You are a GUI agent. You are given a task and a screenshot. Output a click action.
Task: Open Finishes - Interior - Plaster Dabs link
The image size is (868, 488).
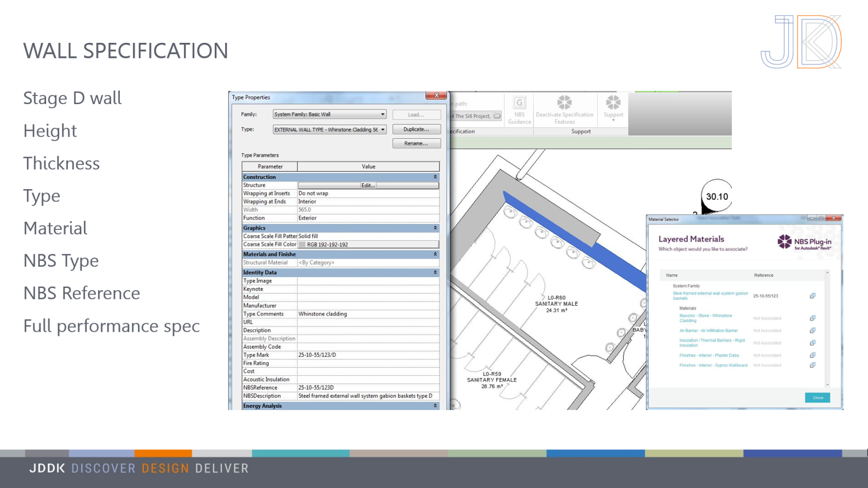point(709,356)
